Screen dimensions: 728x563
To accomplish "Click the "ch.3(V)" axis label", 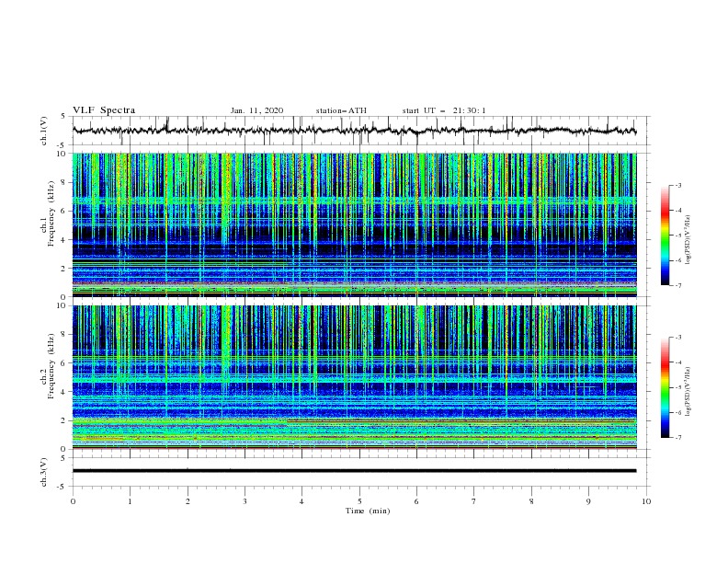I will (x=44, y=472).
